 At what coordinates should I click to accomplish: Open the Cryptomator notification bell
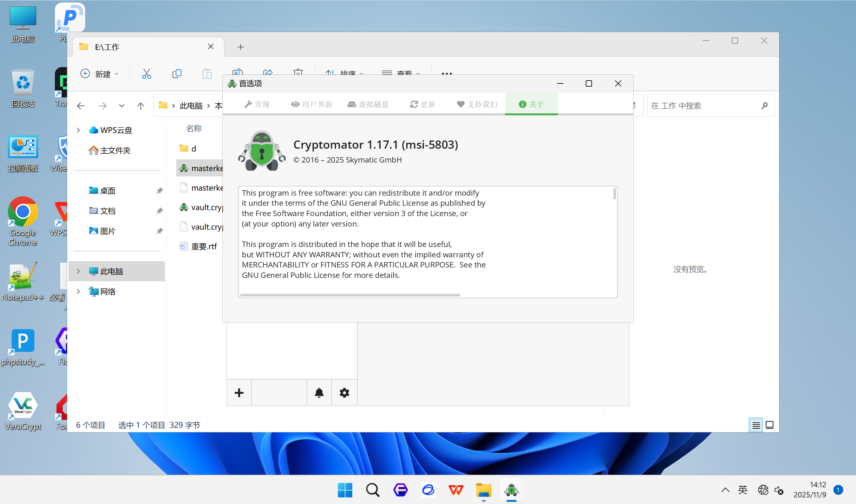[319, 392]
